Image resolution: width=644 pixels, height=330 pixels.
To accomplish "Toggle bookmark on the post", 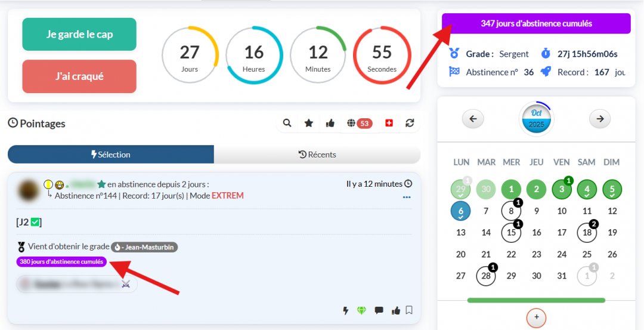I will click(409, 310).
